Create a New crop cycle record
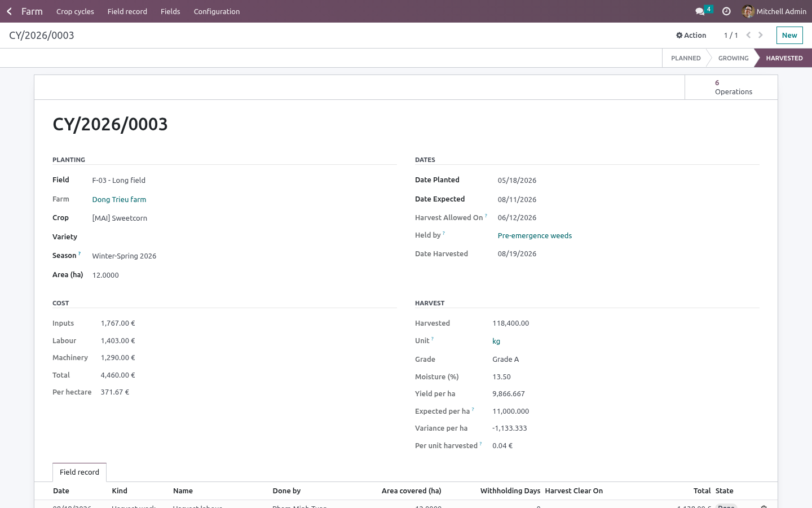This screenshot has height=508, width=812. 789,35
